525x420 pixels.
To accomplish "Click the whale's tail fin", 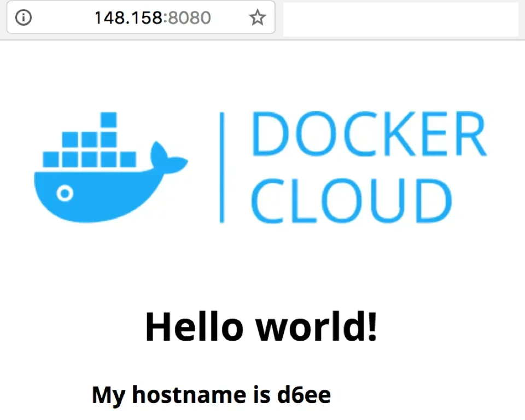I will pyautogui.click(x=168, y=157).
